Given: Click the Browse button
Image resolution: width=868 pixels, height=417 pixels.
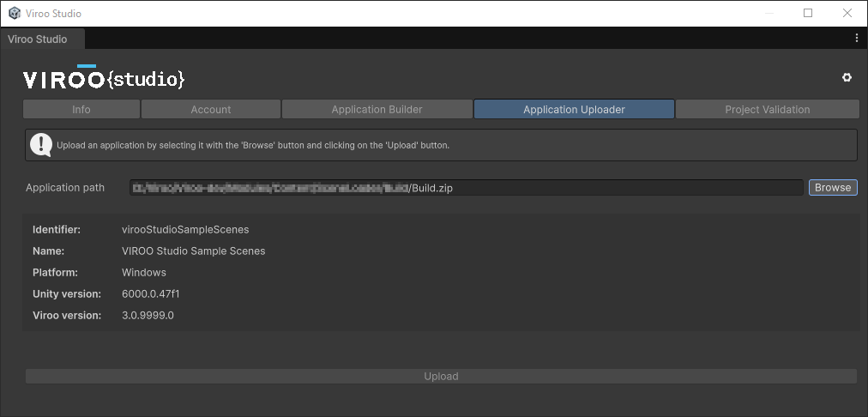Looking at the screenshot, I should (833, 187).
